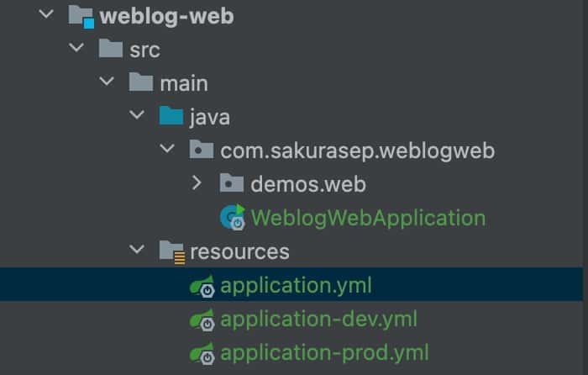Select the application-prod.yml file name
This screenshot has height=375, width=588.
(324, 352)
